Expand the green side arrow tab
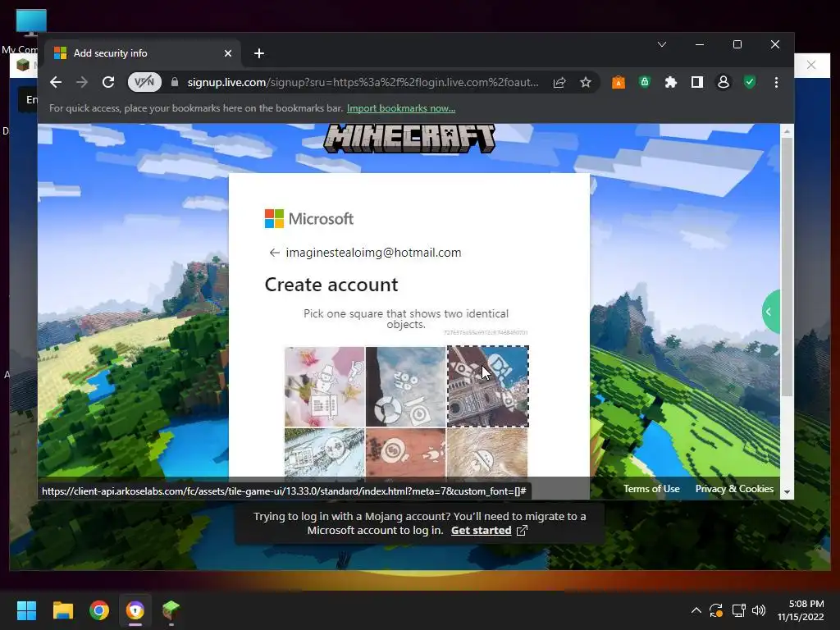The image size is (840, 630). point(771,312)
